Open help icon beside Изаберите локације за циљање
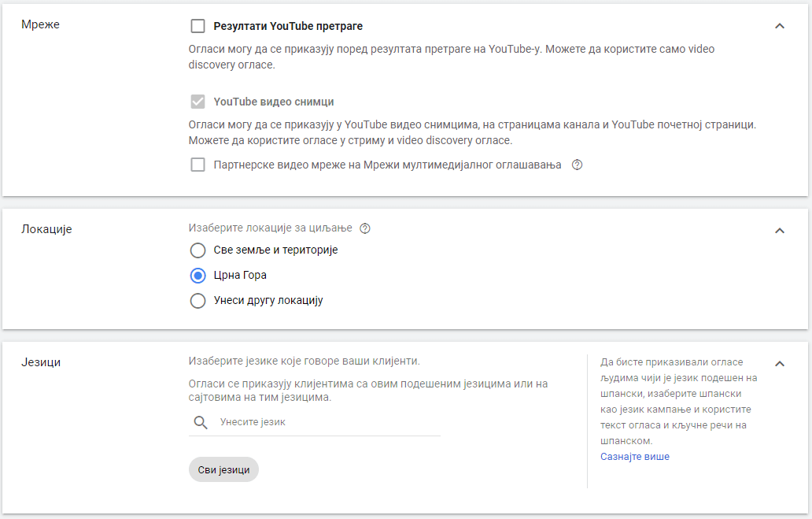 click(x=365, y=228)
